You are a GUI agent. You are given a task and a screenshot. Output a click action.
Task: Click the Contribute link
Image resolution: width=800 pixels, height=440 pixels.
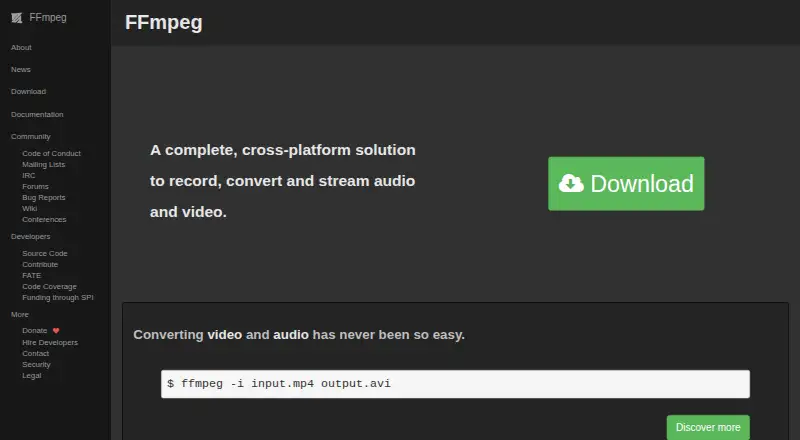point(40,264)
